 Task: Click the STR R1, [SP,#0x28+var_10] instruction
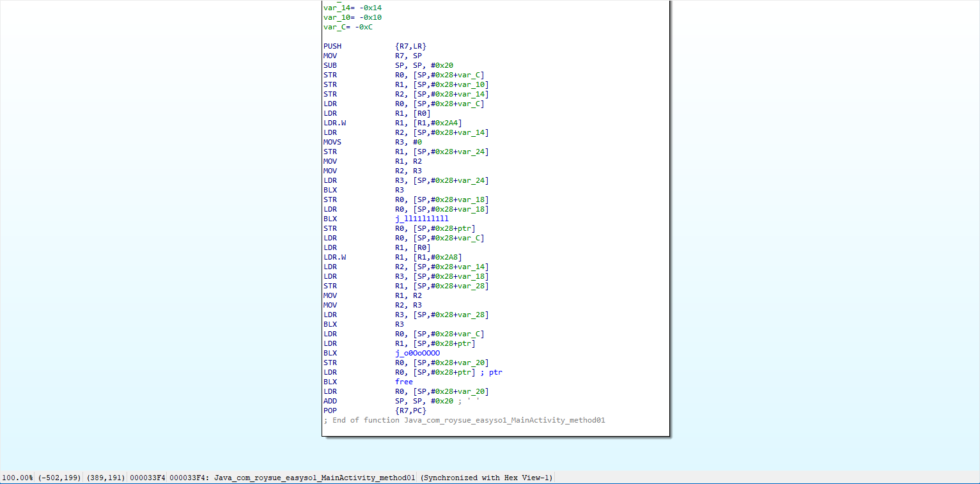click(x=406, y=84)
